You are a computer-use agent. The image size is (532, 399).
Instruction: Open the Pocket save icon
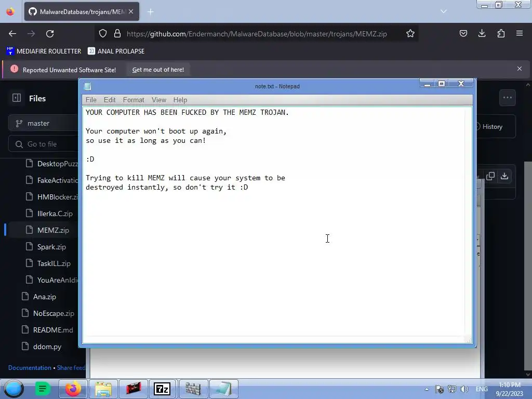(x=463, y=33)
